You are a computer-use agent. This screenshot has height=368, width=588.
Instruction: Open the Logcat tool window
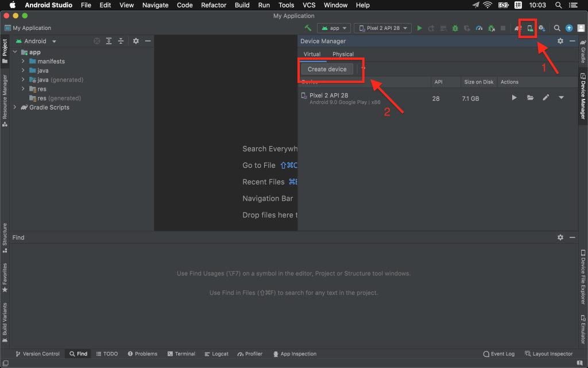tap(216, 354)
